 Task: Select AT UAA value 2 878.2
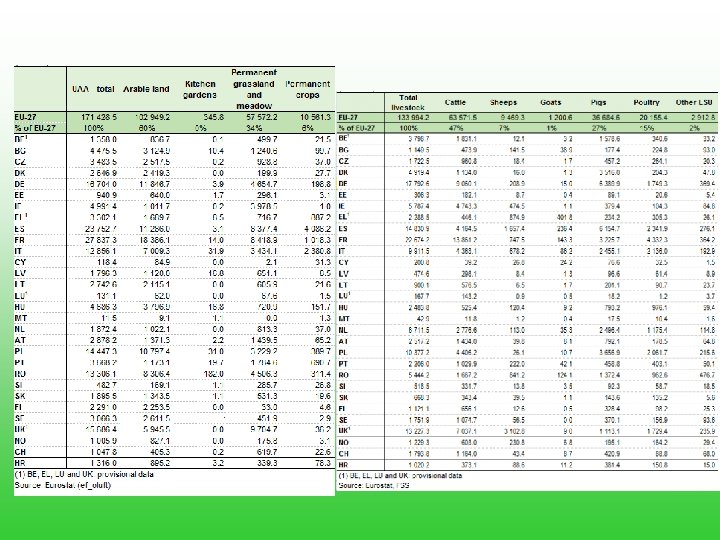pyautogui.click(x=103, y=340)
